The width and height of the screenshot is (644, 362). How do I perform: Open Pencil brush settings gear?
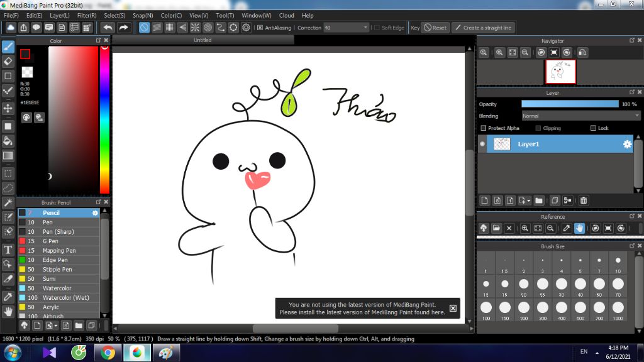[95, 213]
